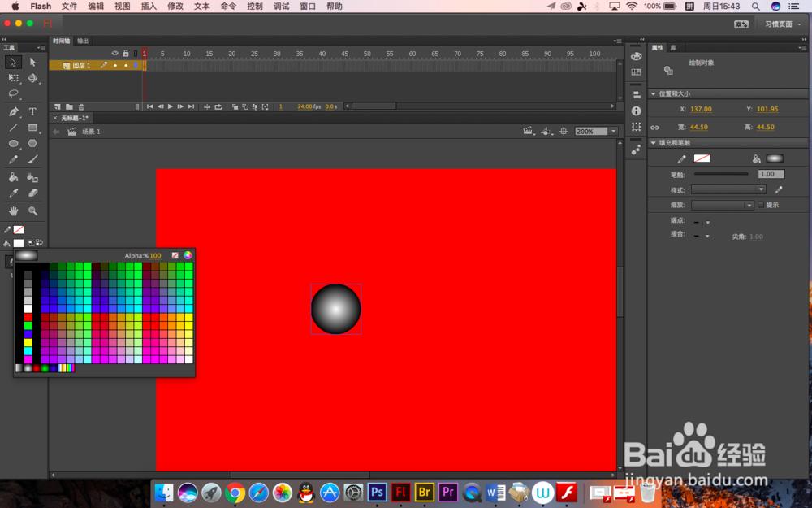
Task: Open the Info panel icon
Action: tap(636, 111)
